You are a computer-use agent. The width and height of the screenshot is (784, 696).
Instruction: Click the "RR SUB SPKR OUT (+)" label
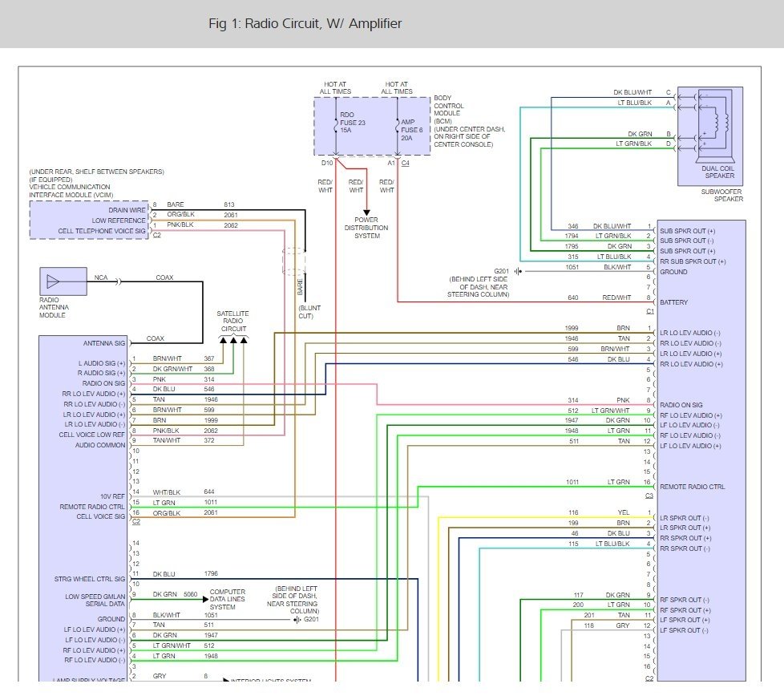pyautogui.click(x=693, y=261)
